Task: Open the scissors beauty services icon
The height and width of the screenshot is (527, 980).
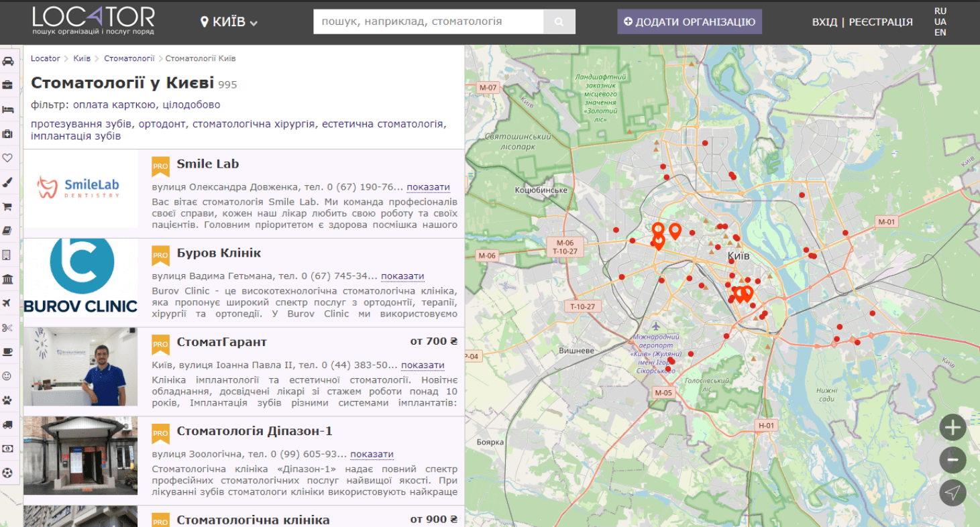Action: [x=8, y=327]
